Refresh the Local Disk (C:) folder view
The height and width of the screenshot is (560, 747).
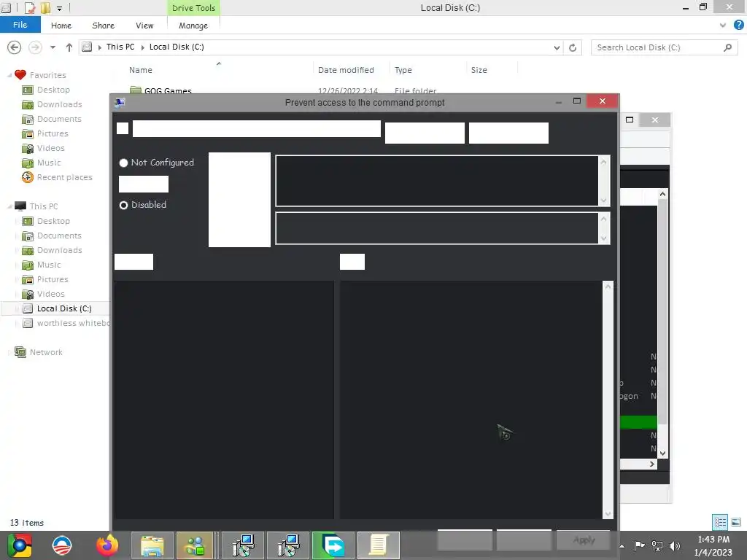pyautogui.click(x=573, y=47)
